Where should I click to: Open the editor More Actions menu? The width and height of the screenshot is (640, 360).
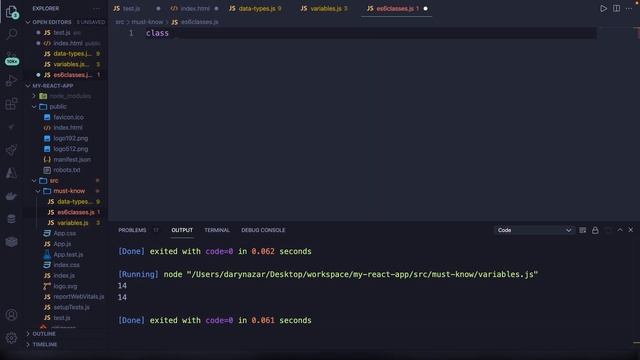pos(629,9)
